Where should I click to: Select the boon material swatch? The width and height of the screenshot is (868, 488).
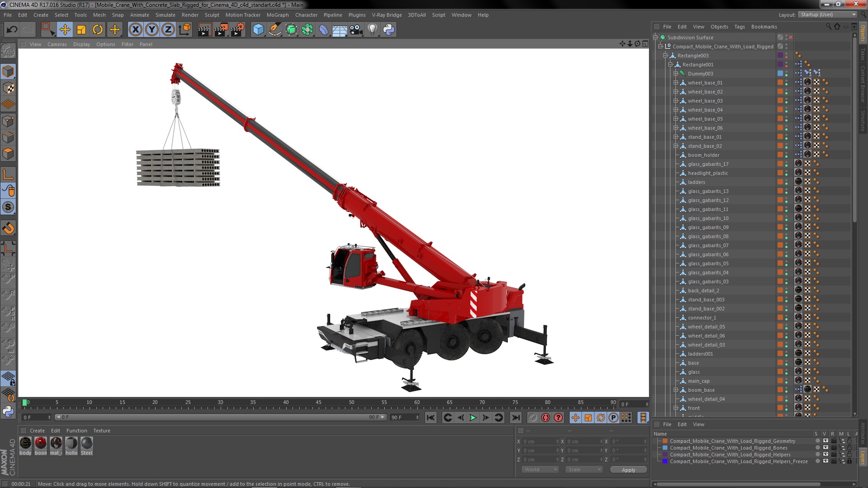click(41, 443)
